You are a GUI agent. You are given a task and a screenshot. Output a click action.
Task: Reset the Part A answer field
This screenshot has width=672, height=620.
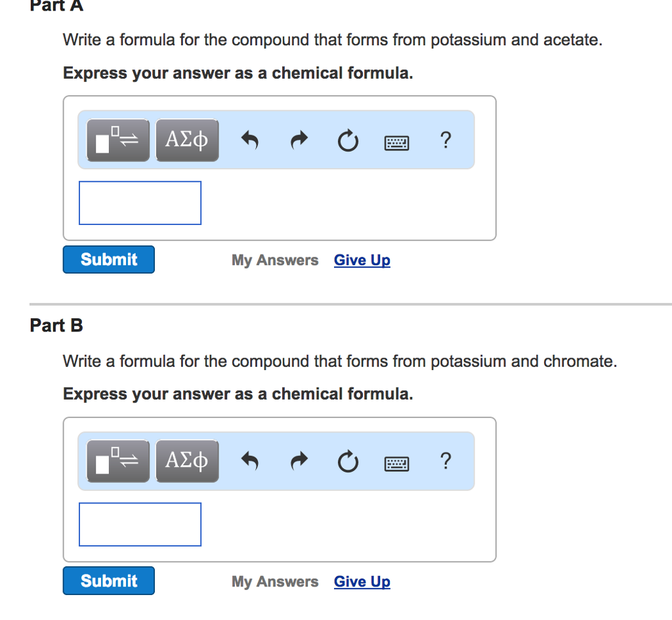pyautogui.click(x=348, y=140)
